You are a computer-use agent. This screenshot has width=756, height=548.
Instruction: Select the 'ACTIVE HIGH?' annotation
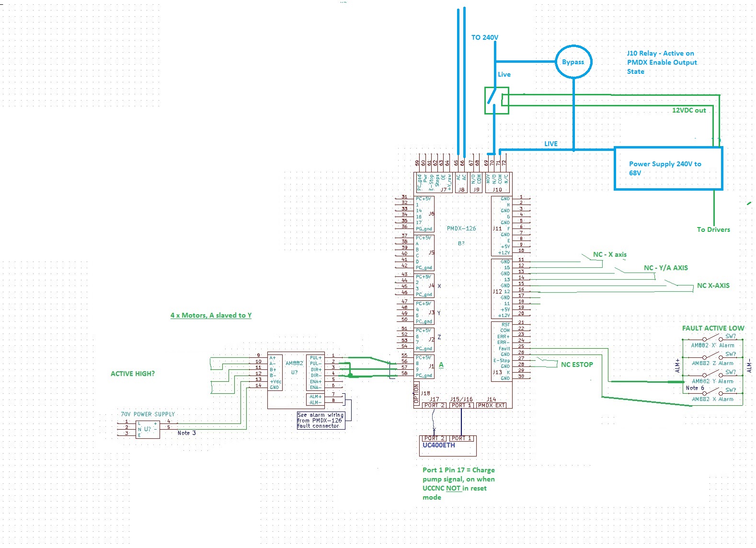[x=133, y=374]
